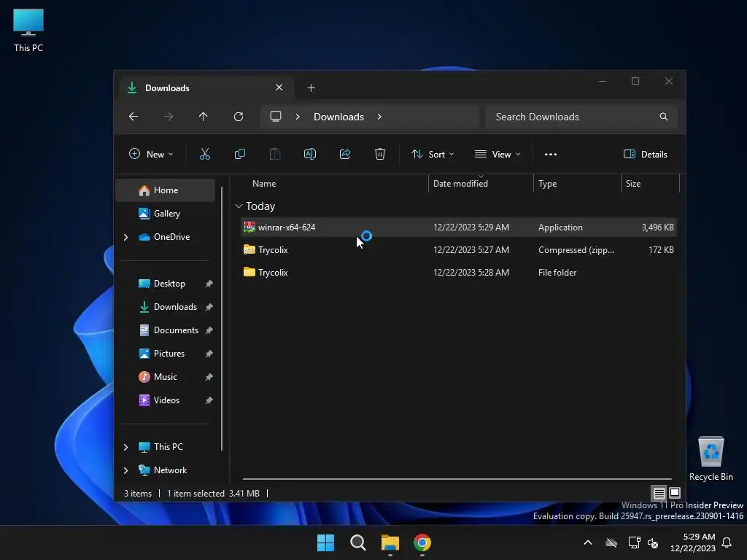The image size is (747, 560).
Task: Click chevron before Downloads in address bar
Action: (x=298, y=117)
